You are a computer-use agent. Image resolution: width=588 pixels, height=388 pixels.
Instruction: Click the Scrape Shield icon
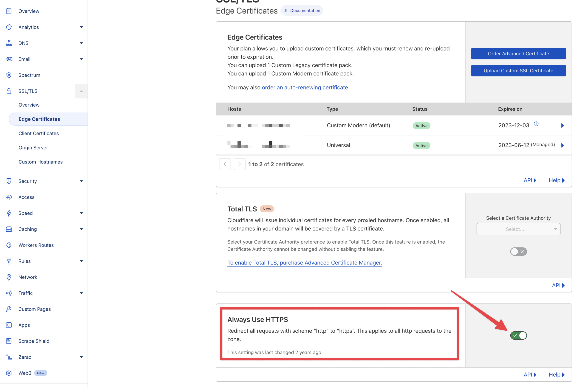coord(9,341)
